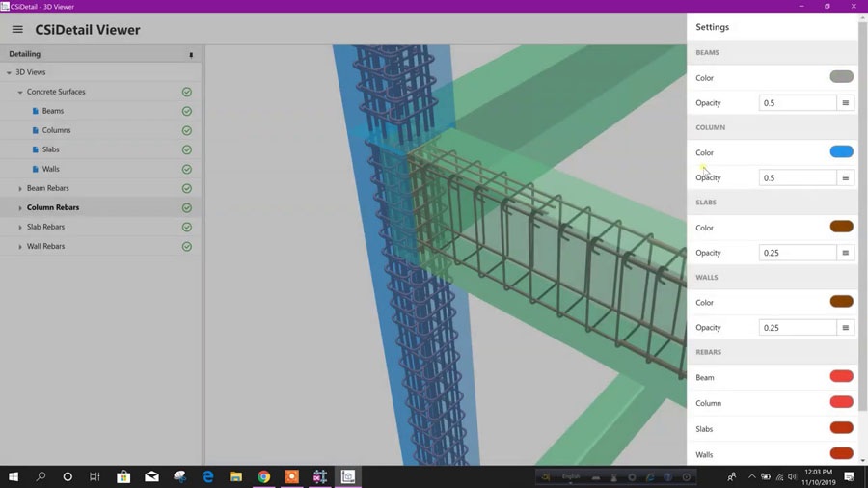Open Google Chrome from the taskbar

coord(263,476)
